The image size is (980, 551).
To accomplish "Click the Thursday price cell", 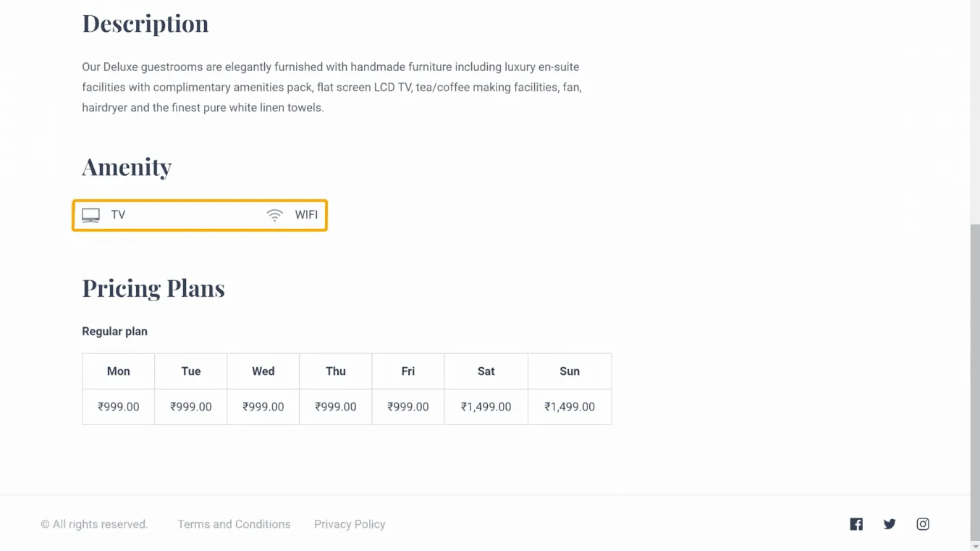I will tap(336, 407).
